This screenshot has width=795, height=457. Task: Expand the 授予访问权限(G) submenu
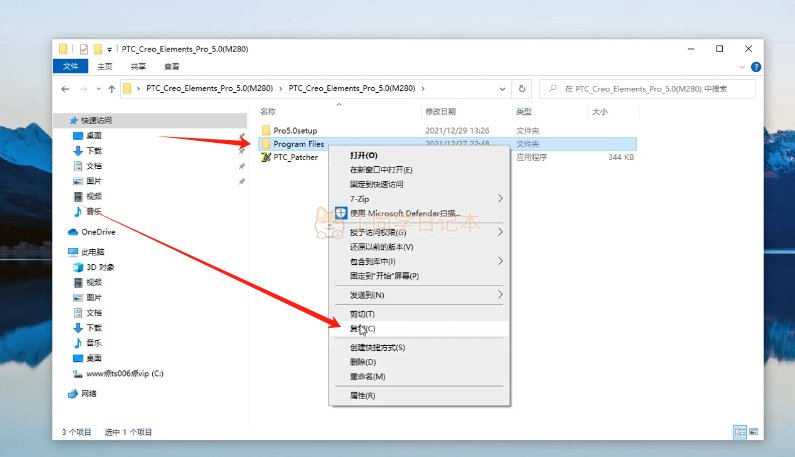(419, 232)
